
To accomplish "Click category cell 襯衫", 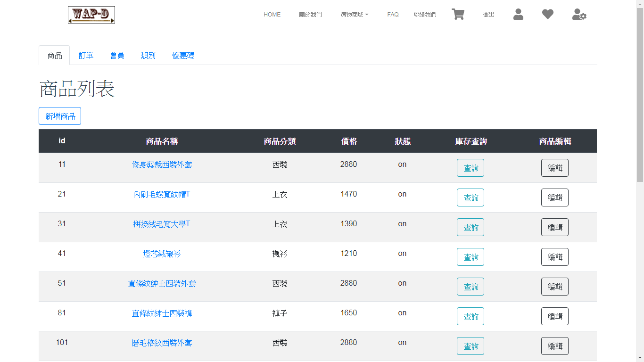I will click(x=280, y=254).
